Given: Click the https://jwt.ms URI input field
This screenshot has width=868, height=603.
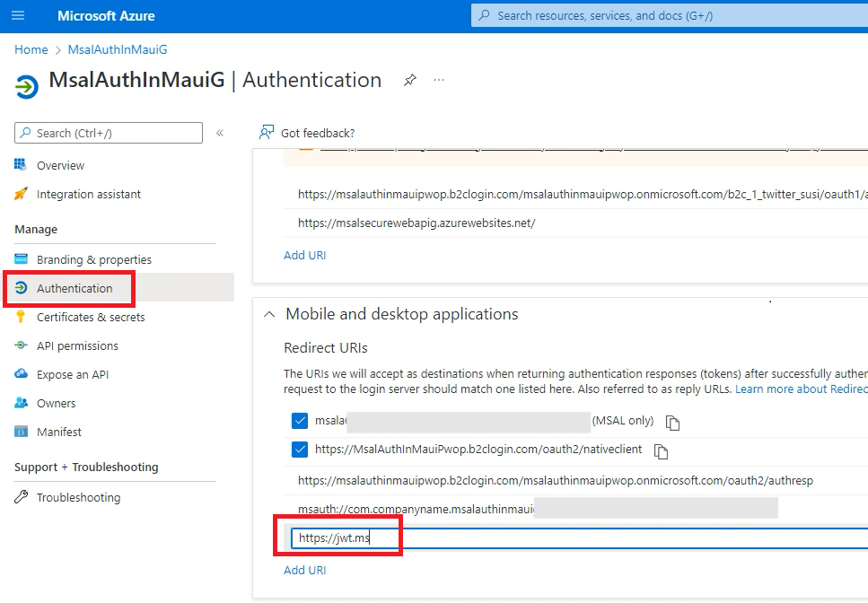Looking at the screenshot, I should pyautogui.click(x=579, y=538).
